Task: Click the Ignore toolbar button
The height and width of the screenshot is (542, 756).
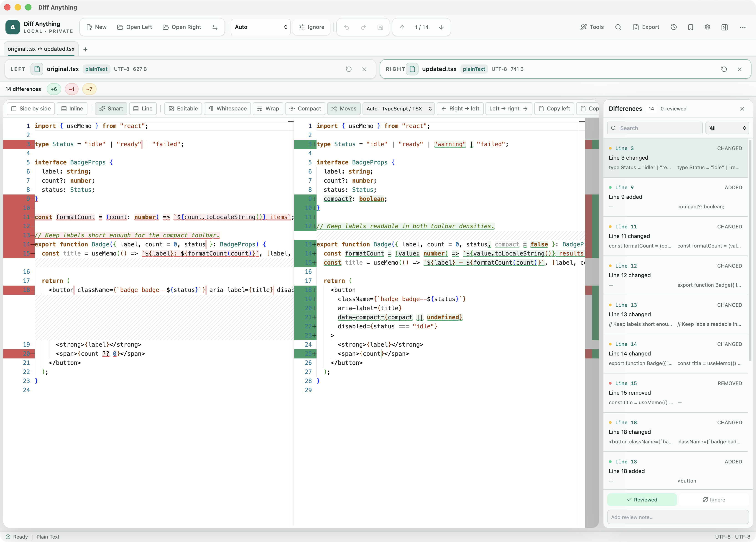Action: pos(311,27)
